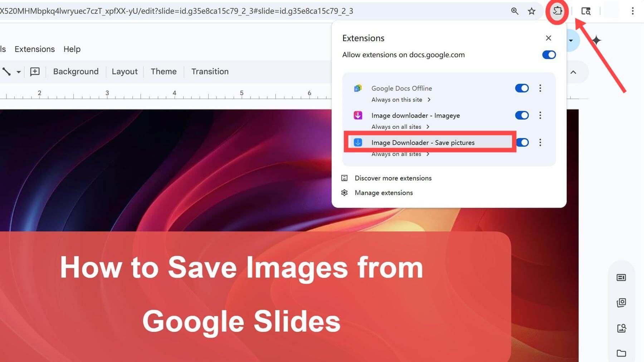Toggle off Google Docs Offline extension
Screen dimensions: 644x362
pos(522,88)
